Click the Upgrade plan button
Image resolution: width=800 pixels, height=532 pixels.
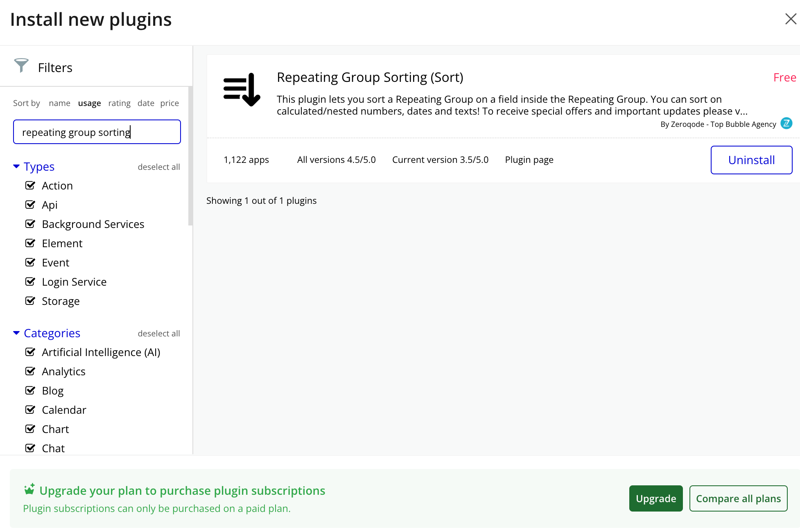pos(656,498)
